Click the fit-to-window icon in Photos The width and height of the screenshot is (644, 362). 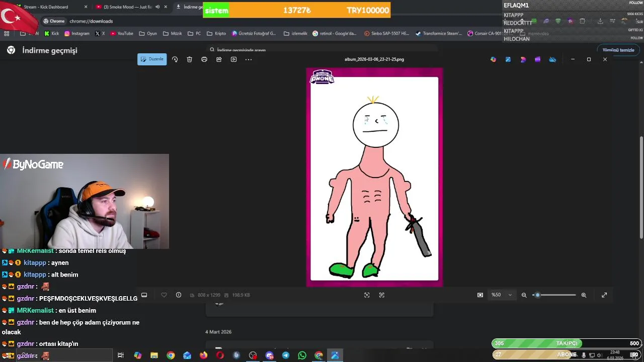[367, 295]
